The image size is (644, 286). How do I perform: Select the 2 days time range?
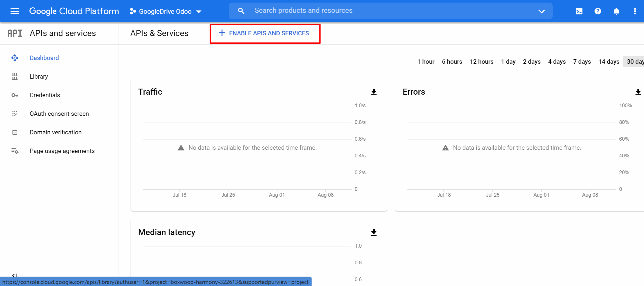point(532,62)
